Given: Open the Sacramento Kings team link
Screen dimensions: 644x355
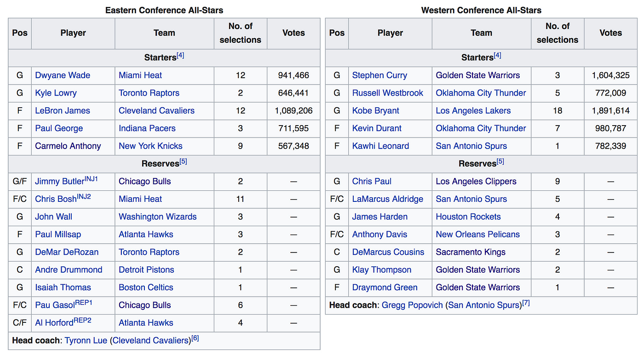Looking at the screenshot, I should click(471, 252).
